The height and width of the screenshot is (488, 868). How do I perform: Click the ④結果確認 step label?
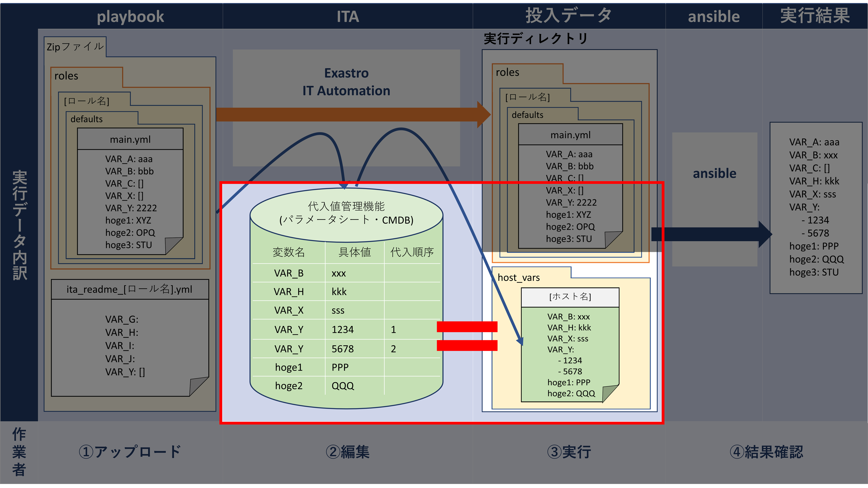[766, 452]
